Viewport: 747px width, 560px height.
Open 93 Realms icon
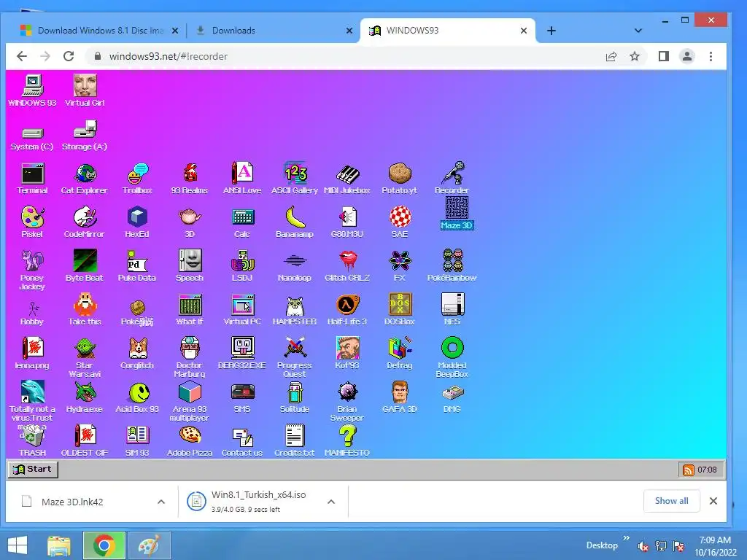[x=190, y=179]
